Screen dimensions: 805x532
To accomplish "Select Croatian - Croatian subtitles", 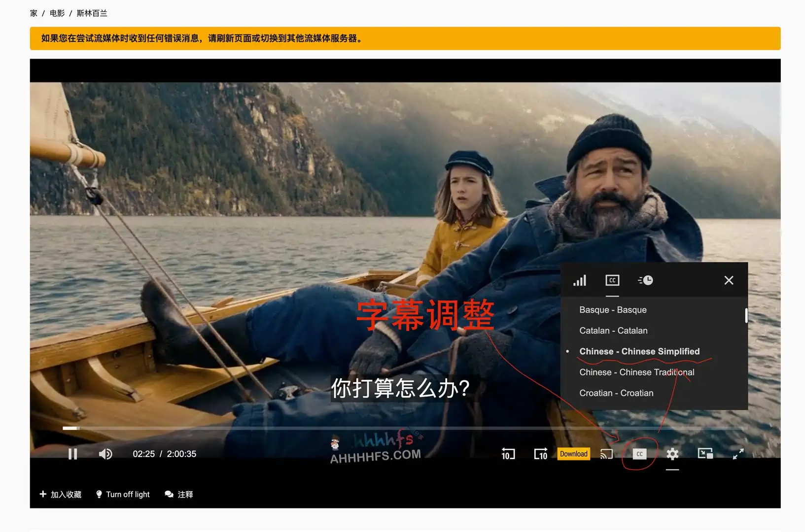I will (617, 393).
